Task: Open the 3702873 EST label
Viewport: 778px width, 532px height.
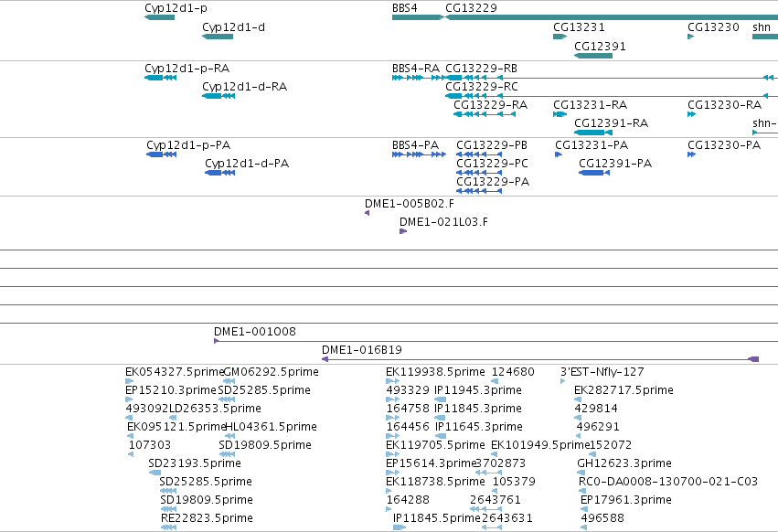Action: [x=500, y=464]
